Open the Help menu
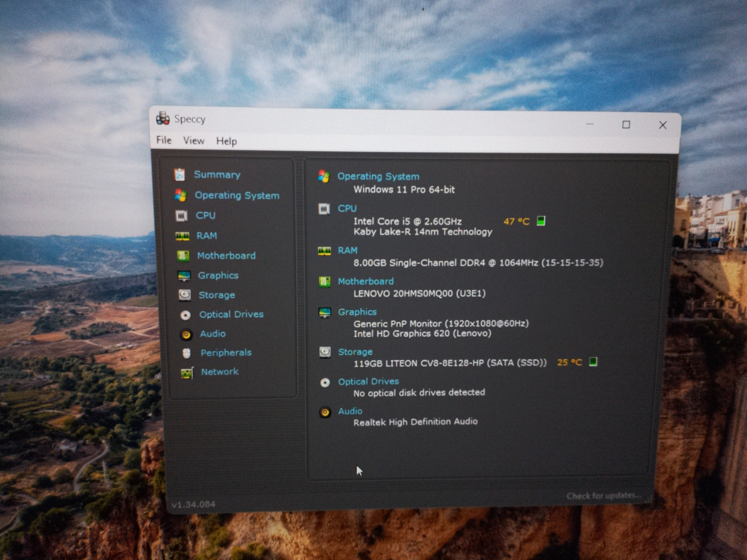 (226, 141)
